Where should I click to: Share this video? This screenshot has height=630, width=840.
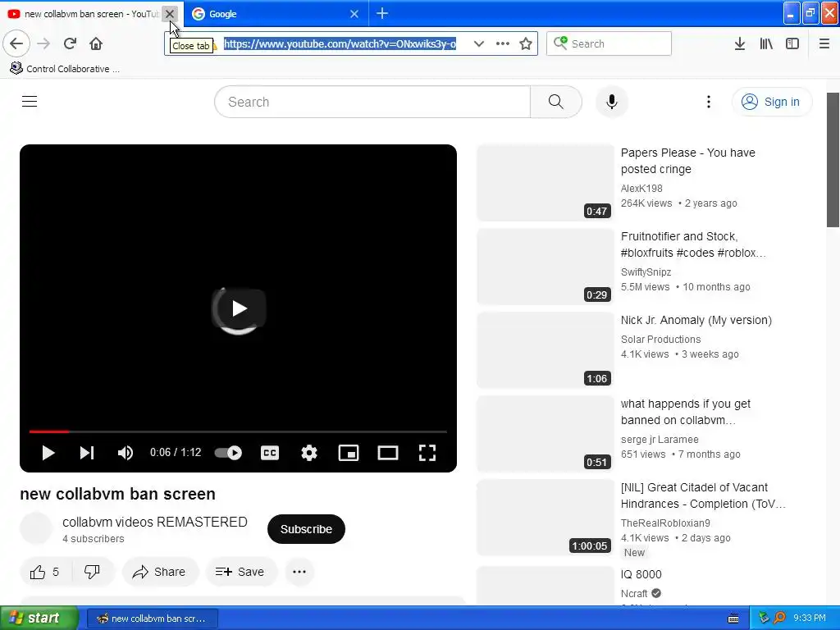pyautogui.click(x=160, y=572)
